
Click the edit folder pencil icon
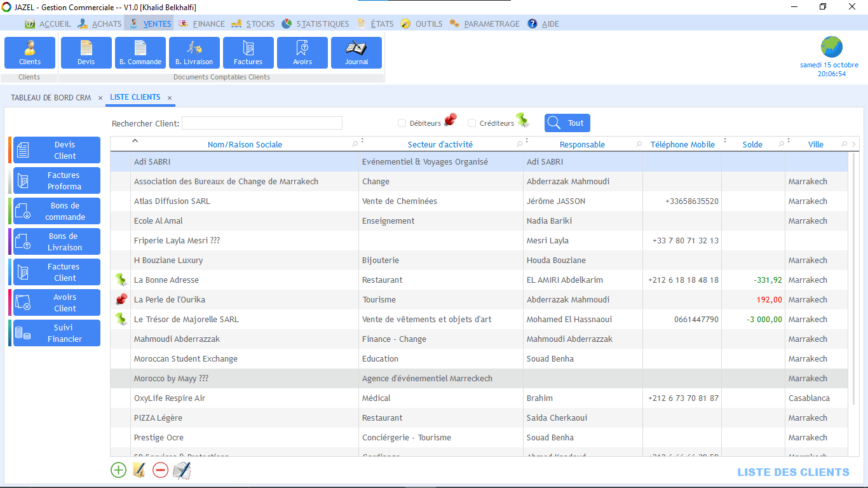pos(139,470)
